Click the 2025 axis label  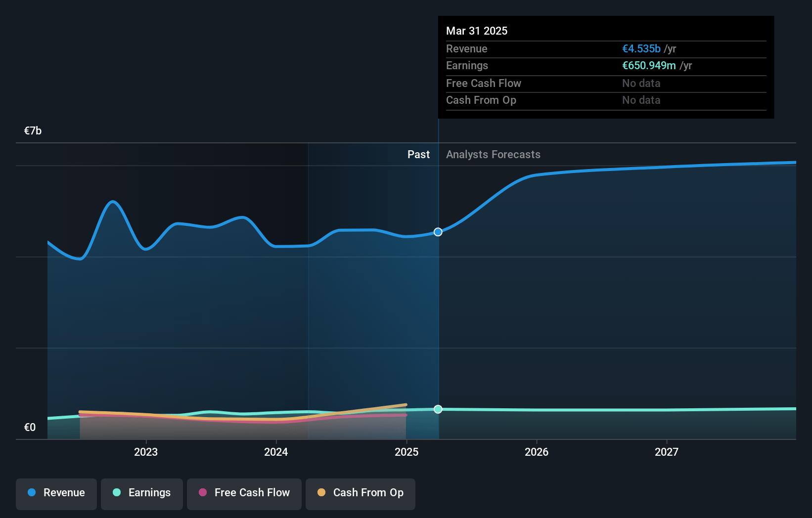(x=406, y=452)
